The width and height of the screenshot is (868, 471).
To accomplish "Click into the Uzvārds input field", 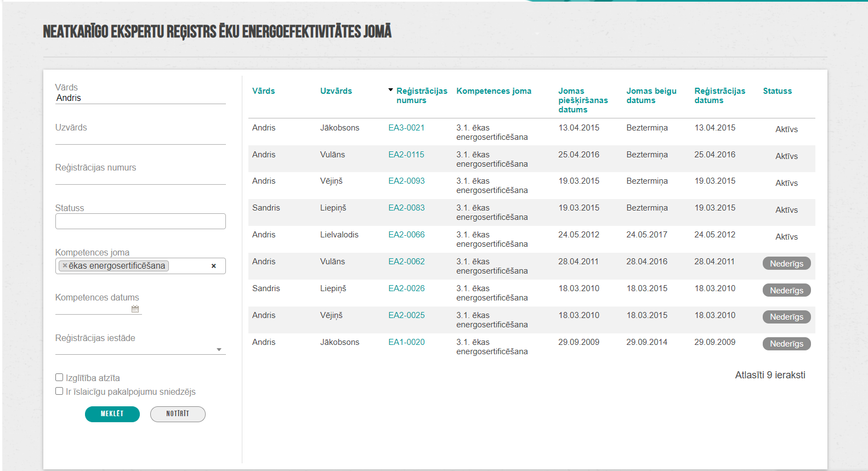I will [140, 138].
